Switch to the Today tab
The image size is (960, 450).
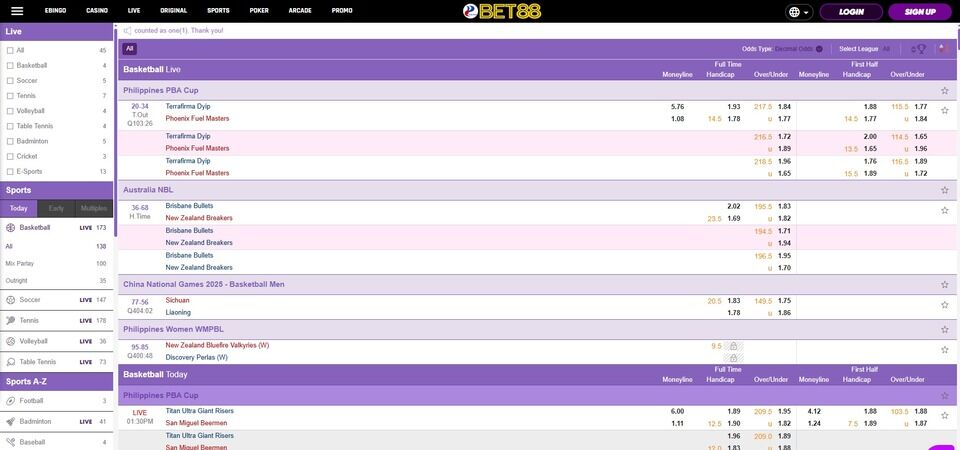point(18,209)
